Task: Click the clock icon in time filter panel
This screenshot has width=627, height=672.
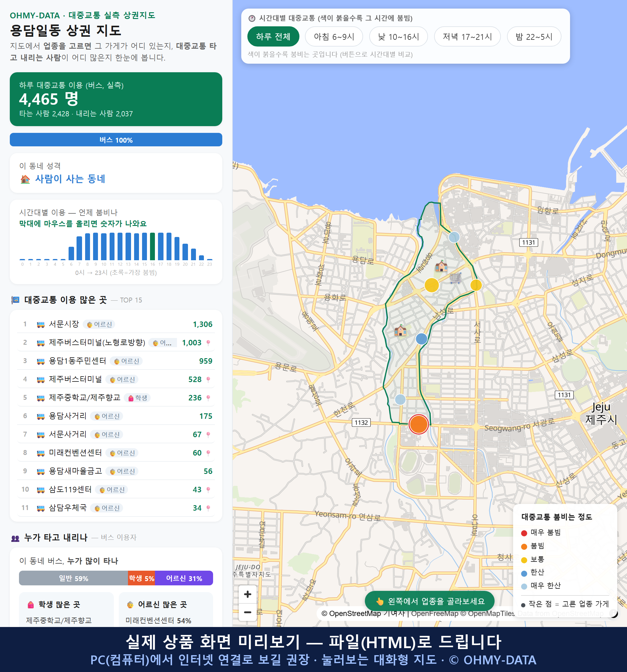Action: point(252,18)
